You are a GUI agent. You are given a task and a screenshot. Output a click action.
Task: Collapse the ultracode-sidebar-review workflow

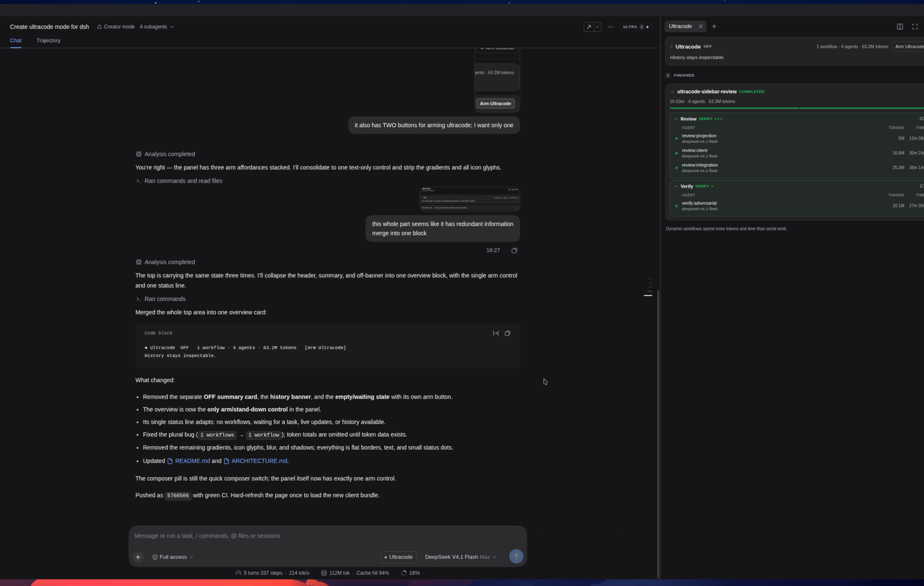point(672,92)
